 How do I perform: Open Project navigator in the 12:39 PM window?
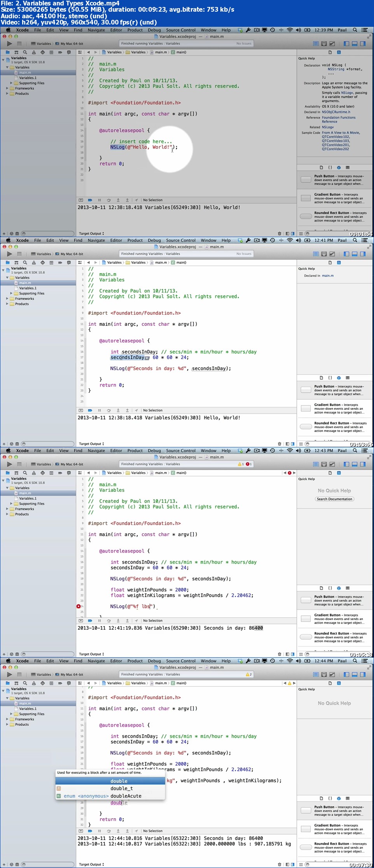coord(7,52)
